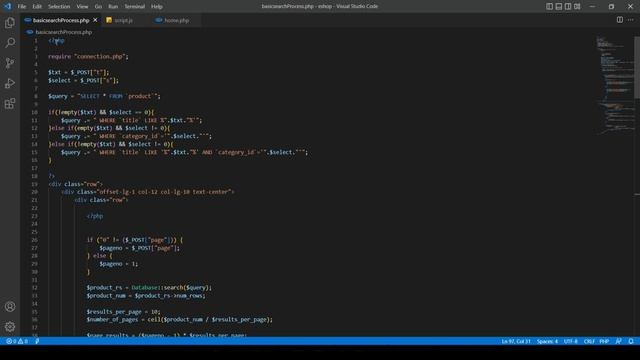640x360 pixels.
Task: Open the Run menu
Action: point(113,7)
